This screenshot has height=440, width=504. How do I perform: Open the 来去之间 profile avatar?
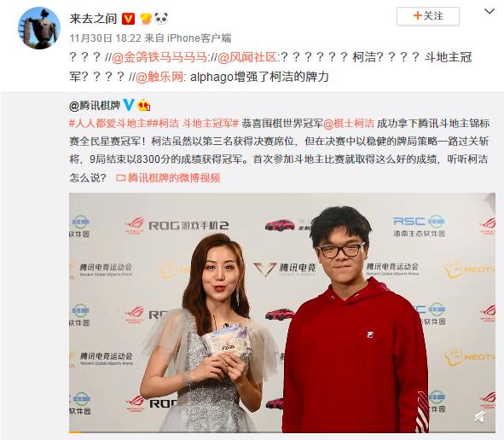(39, 27)
